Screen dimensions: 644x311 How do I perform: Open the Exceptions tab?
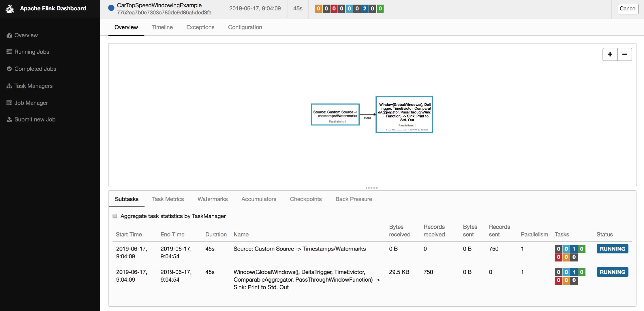[x=200, y=27]
